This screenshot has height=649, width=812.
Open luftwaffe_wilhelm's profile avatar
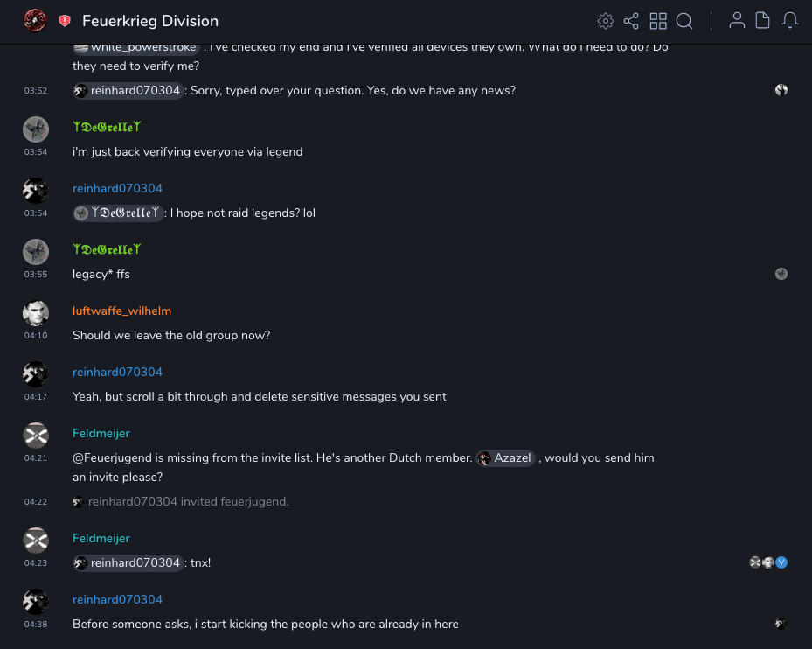click(x=35, y=313)
